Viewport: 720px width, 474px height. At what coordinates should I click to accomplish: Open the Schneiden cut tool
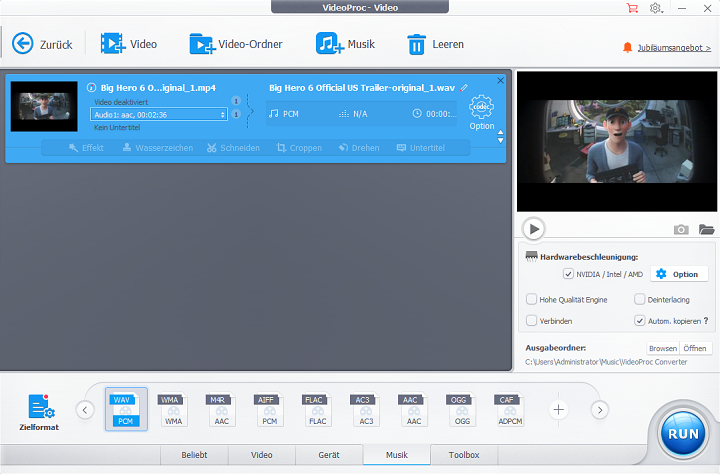pos(233,148)
